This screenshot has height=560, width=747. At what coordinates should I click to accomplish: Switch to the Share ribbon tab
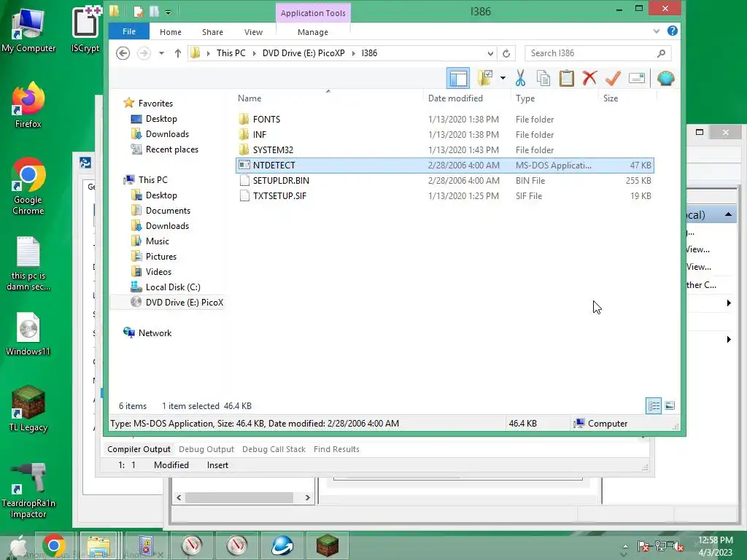[212, 32]
